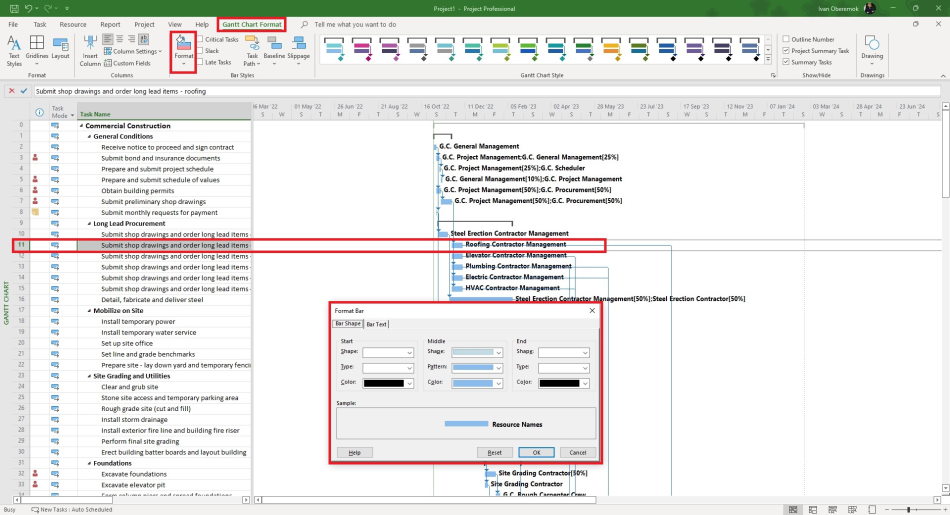
Task: Align column text right
Action: coord(131,39)
